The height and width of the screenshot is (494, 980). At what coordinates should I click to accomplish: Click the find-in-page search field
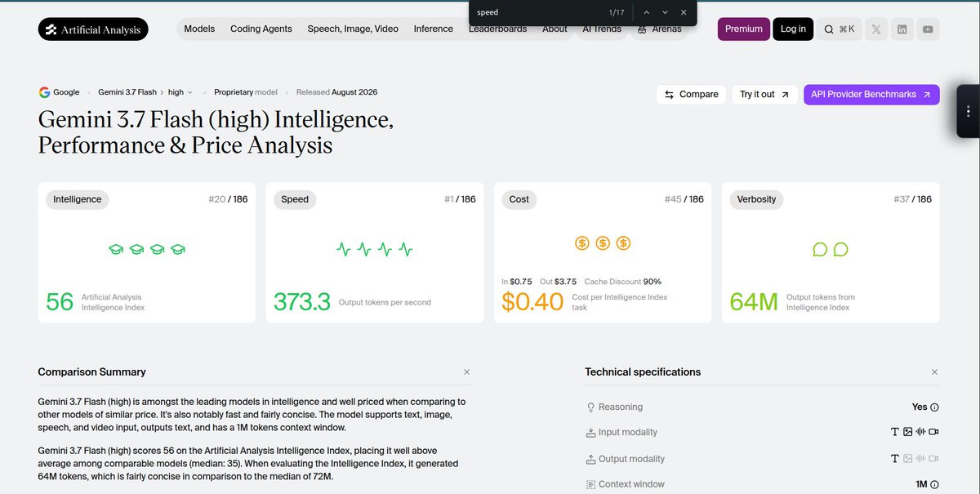(x=535, y=12)
